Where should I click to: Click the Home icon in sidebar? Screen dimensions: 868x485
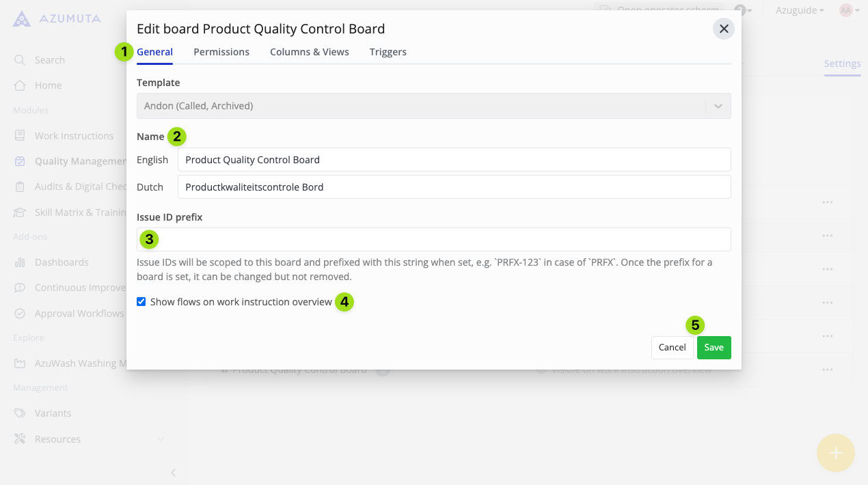point(20,85)
